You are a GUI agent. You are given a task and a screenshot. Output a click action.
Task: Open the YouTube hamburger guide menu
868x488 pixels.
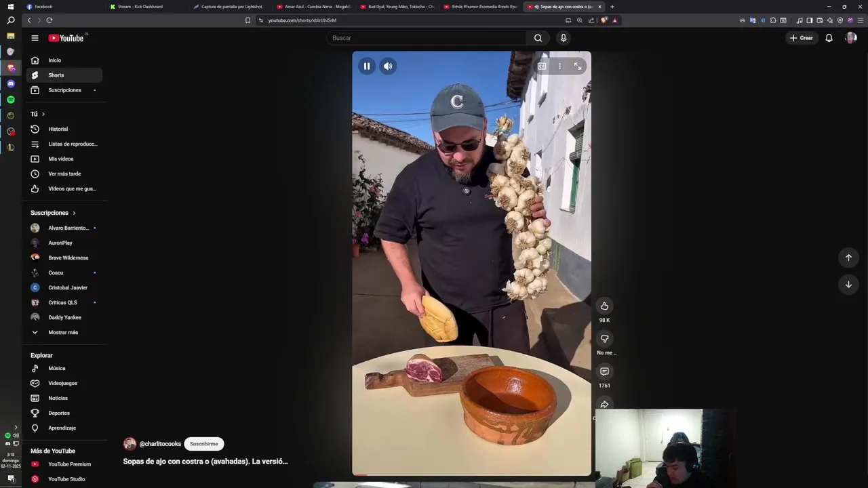(x=35, y=38)
